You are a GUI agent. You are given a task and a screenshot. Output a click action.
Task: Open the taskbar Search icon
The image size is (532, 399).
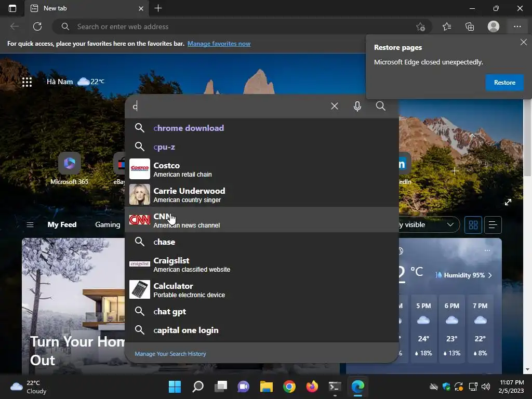(x=198, y=387)
